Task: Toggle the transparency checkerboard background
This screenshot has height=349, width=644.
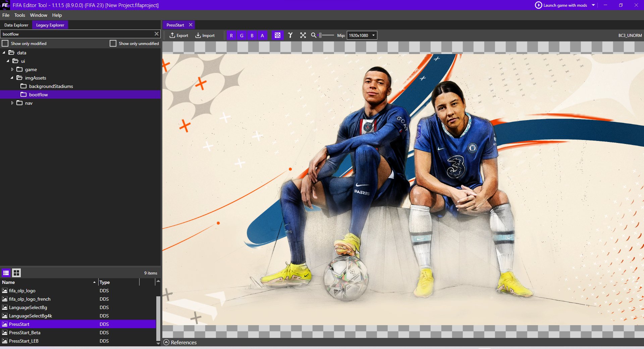Action: point(277,35)
